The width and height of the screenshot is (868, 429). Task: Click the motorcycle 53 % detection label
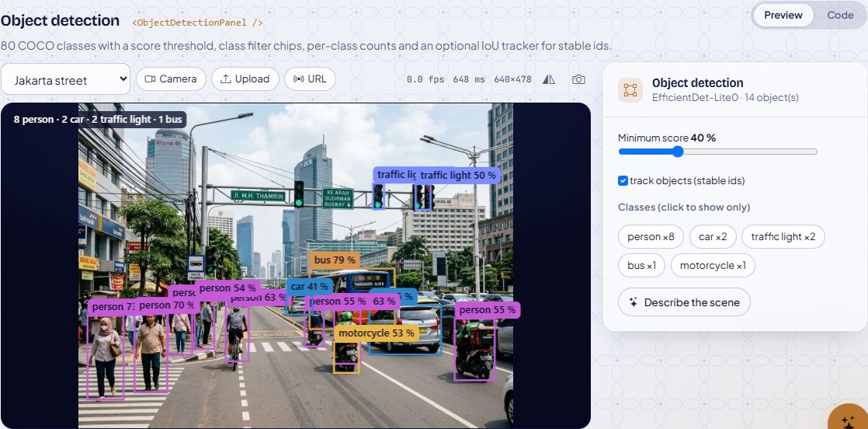(376, 333)
